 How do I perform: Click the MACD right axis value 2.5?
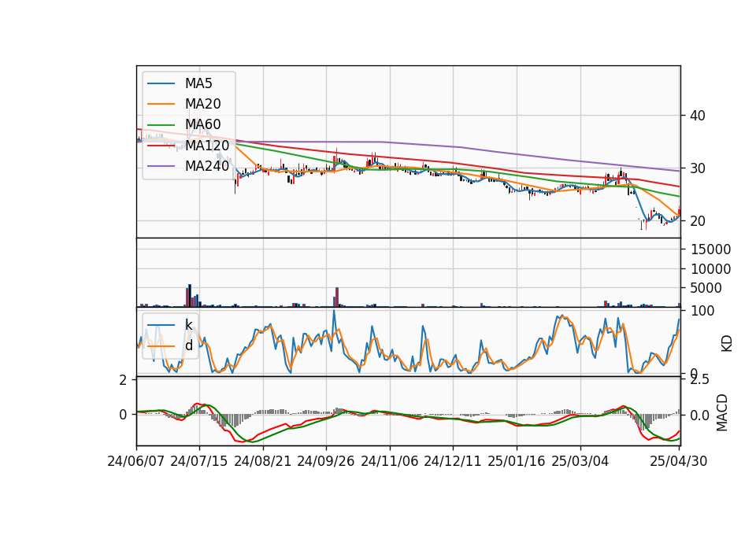(x=699, y=379)
